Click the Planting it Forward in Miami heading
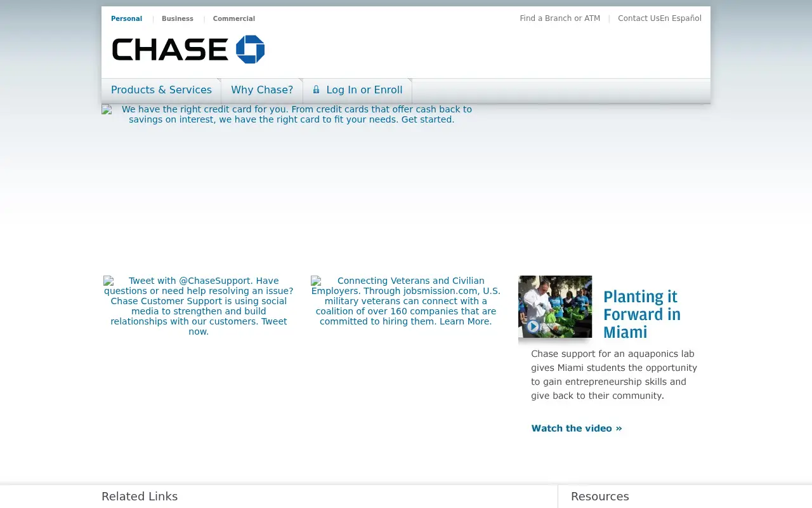Screen dimensions: 812x508 tap(642, 314)
